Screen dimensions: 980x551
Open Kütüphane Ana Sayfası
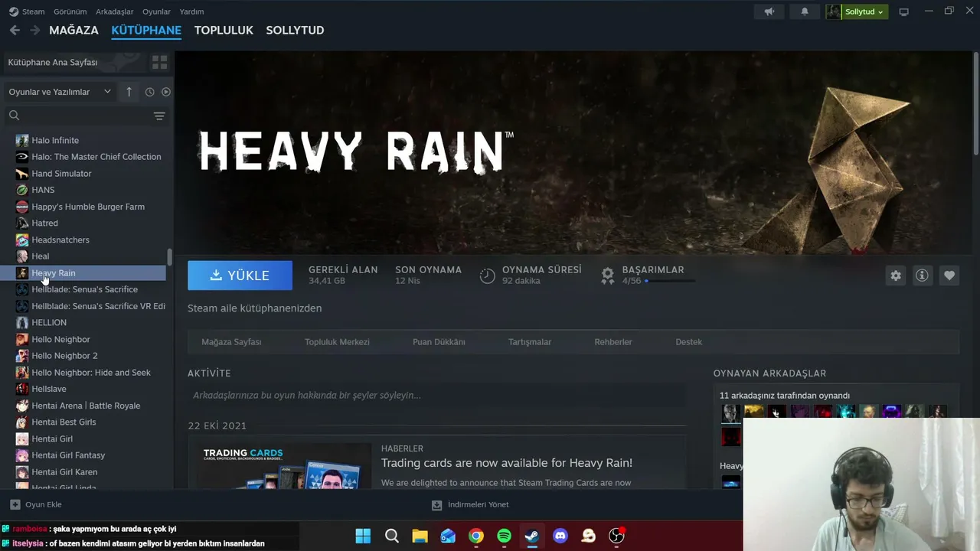[53, 62]
